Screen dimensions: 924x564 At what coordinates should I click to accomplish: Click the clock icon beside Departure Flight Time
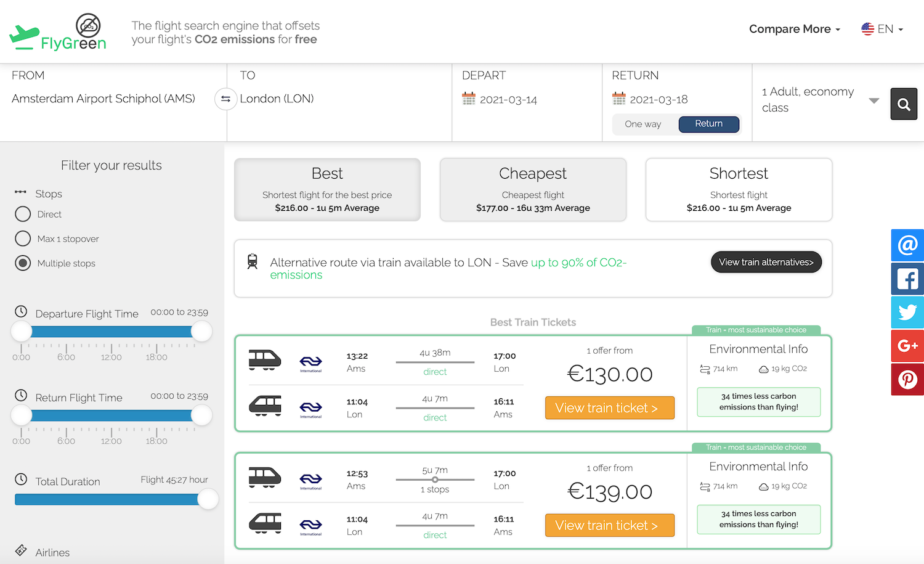coord(21,311)
